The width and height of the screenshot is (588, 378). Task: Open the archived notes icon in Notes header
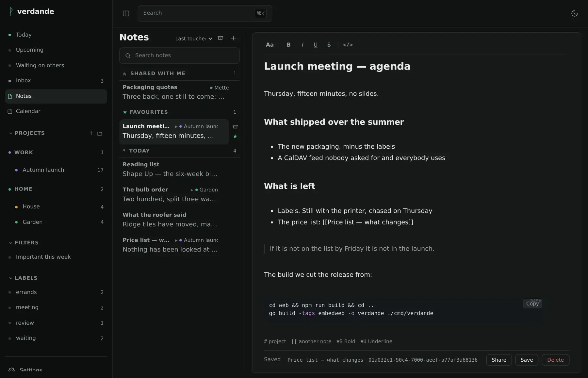pos(220,38)
